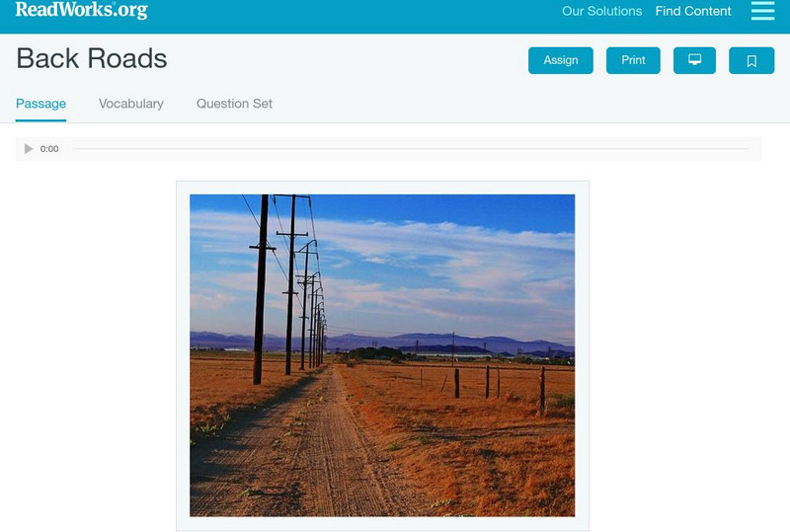The height and width of the screenshot is (532, 790).
Task: Click the Print button
Action: tap(633, 60)
